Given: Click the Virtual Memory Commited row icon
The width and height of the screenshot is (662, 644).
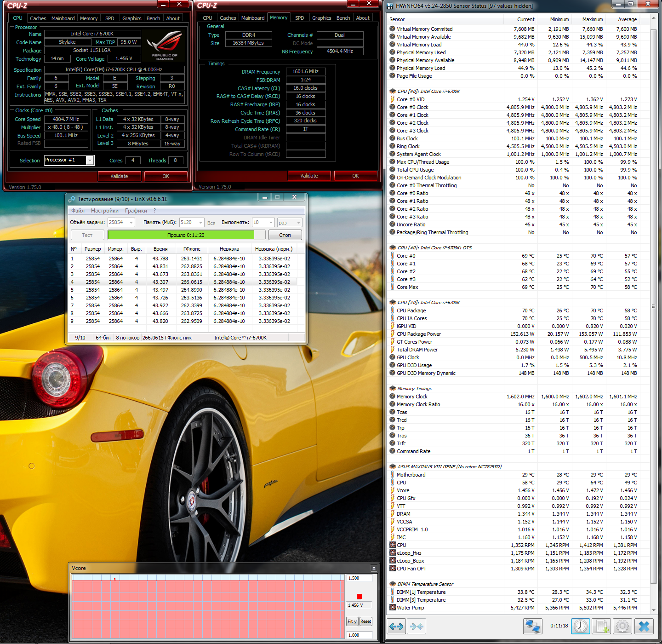Looking at the screenshot, I should [392, 29].
